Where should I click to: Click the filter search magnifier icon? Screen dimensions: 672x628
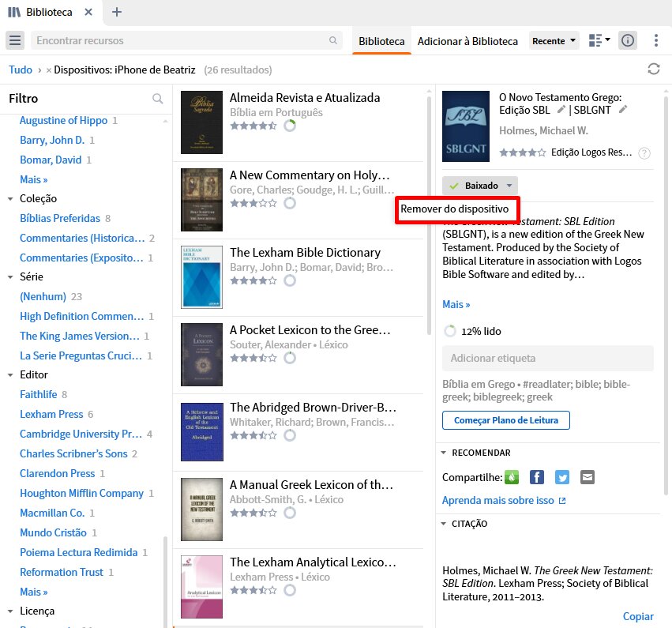[x=158, y=99]
